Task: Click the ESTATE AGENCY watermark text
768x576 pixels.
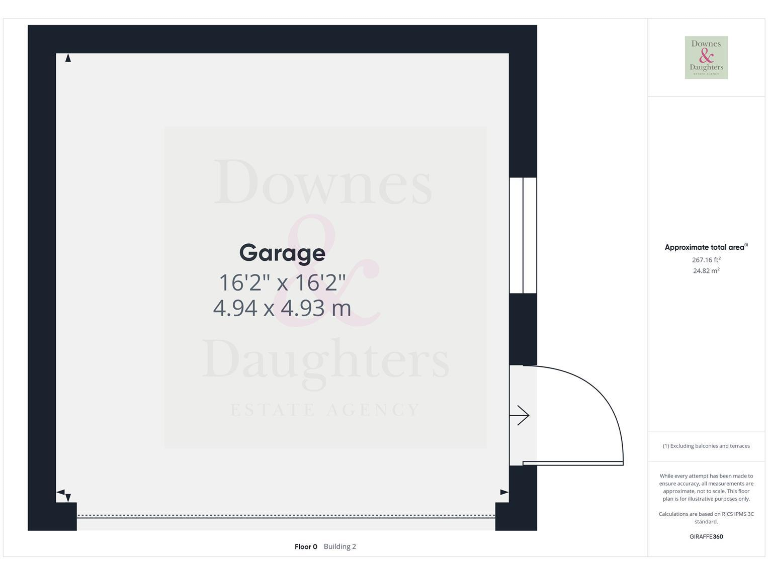Action: coord(325,410)
